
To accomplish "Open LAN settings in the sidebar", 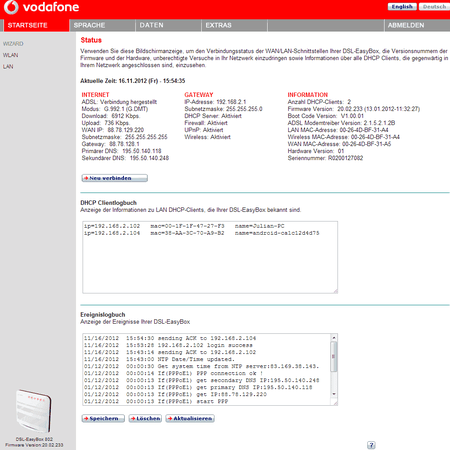I will pos(8,67).
